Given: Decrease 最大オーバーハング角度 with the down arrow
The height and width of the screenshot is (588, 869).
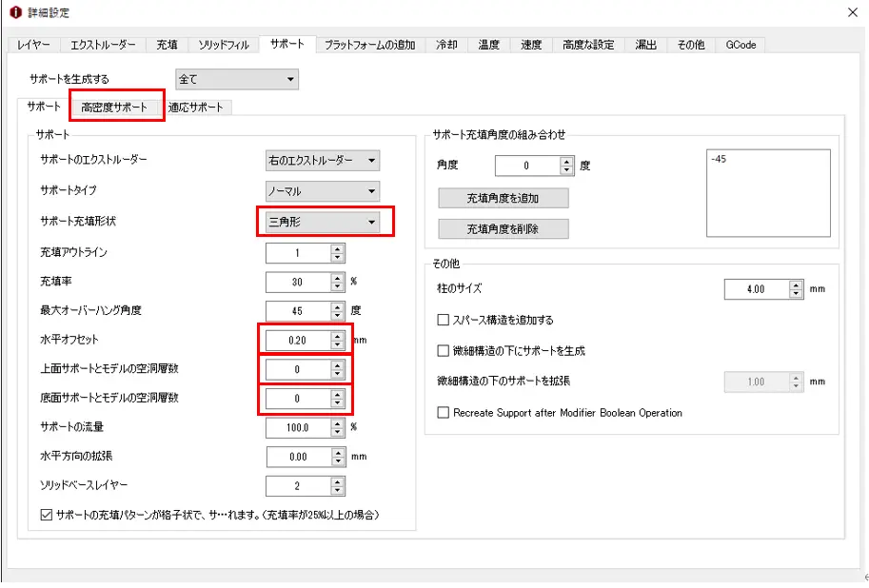Looking at the screenshot, I should [x=337, y=315].
